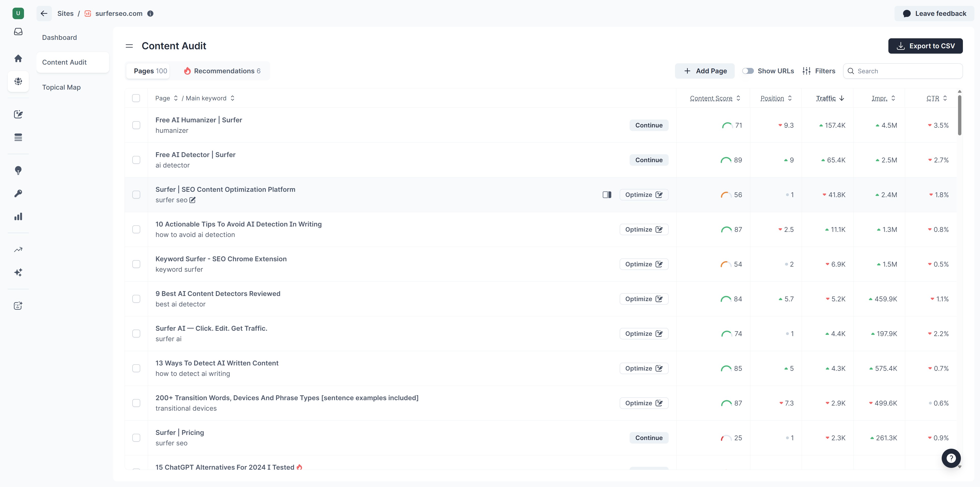Enable the Show URLs toggle
Viewport: 980px width, 487px height.
click(748, 71)
